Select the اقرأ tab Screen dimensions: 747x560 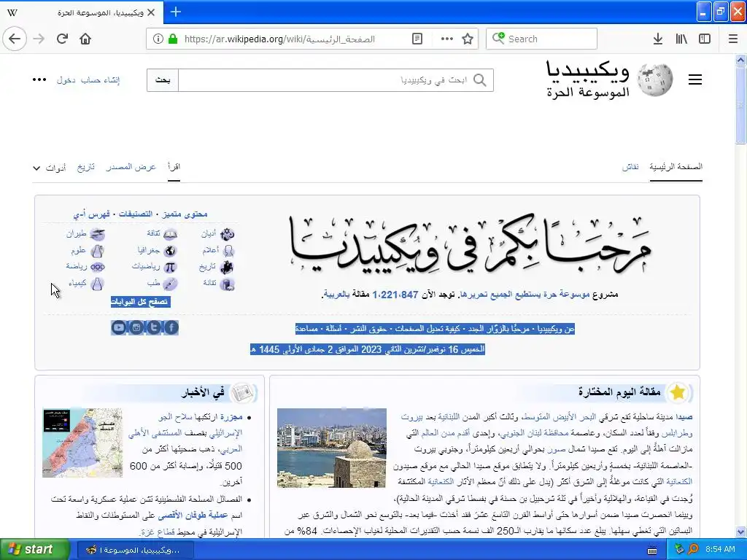(174, 167)
